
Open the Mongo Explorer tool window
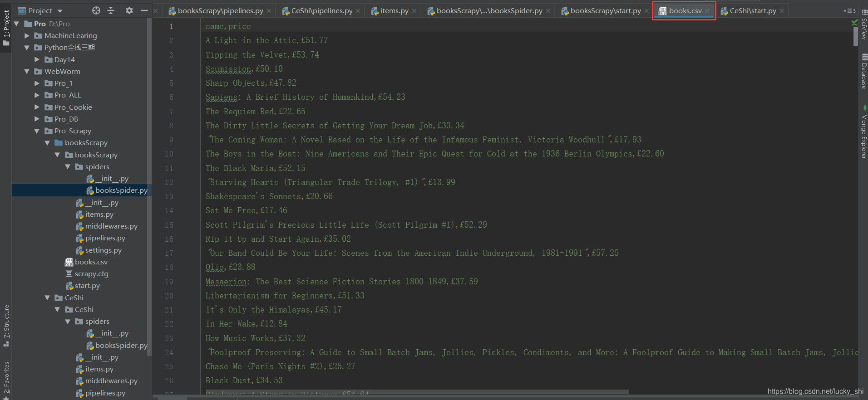point(863,132)
